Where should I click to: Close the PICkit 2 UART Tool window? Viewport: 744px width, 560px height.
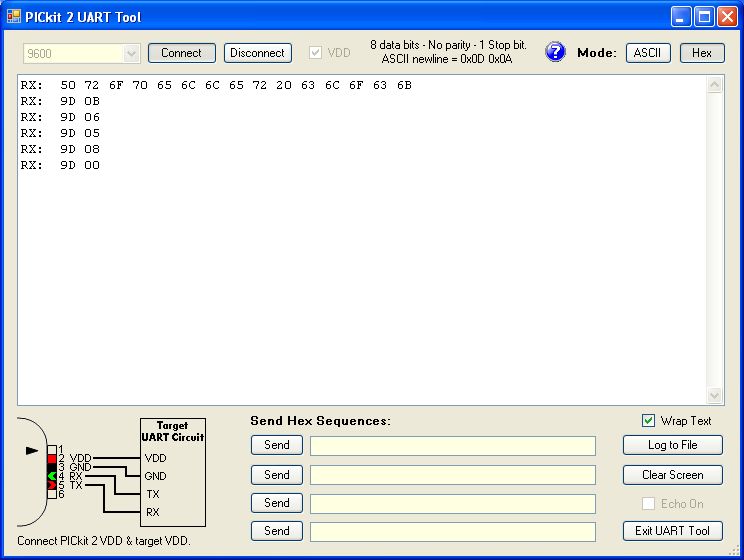[727, 17]
